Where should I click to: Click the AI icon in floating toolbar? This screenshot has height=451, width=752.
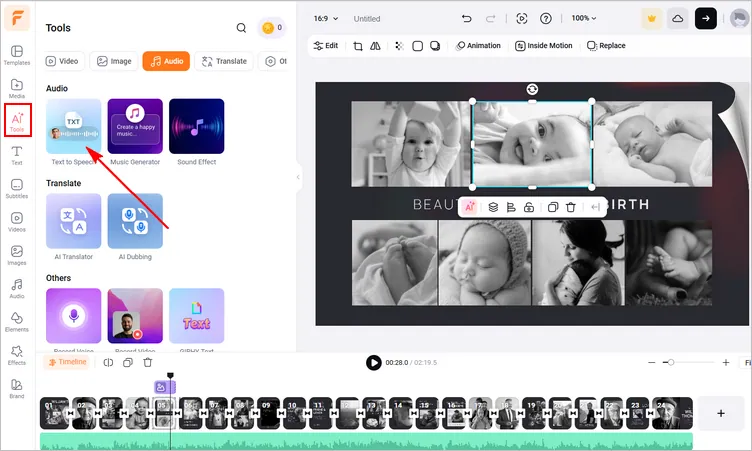click(x=470, y=207)
